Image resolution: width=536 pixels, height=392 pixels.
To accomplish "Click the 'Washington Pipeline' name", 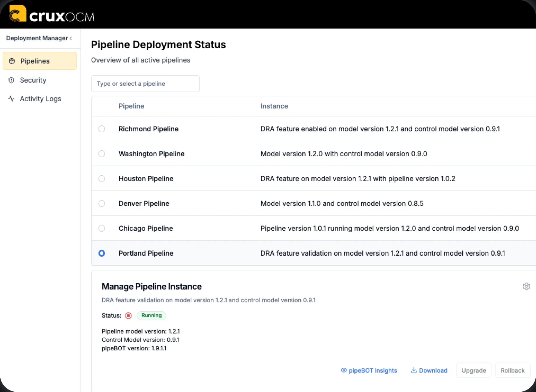I will (x=151, y=154).
